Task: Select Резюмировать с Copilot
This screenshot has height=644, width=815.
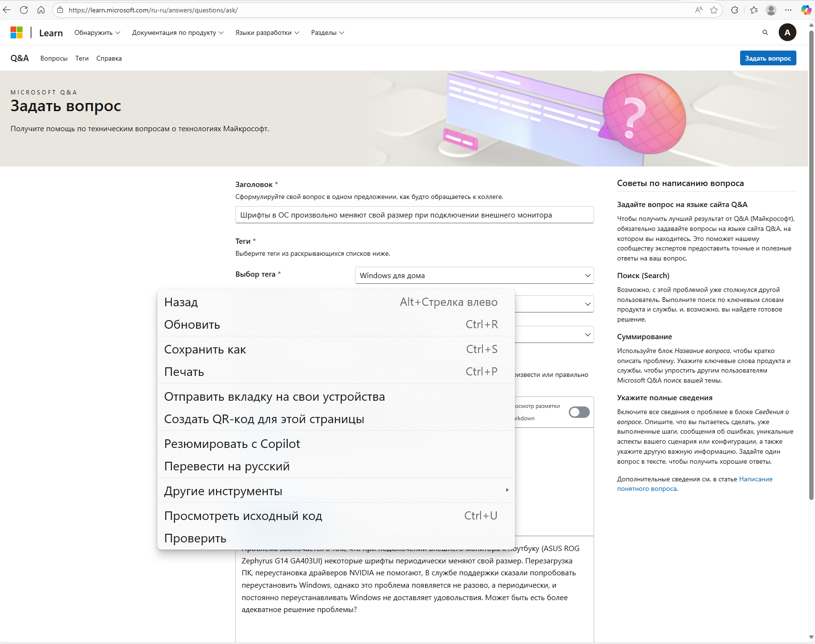Action: 336,444
